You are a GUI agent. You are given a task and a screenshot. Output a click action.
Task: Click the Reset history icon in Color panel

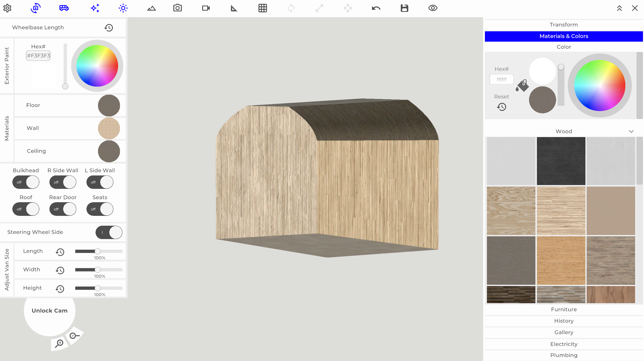click(502, 107)
